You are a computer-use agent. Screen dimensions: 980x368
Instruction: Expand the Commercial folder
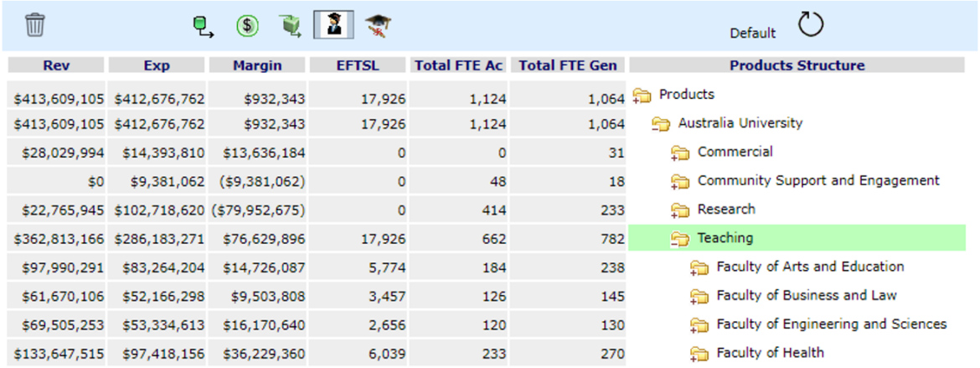pos(679,153)
